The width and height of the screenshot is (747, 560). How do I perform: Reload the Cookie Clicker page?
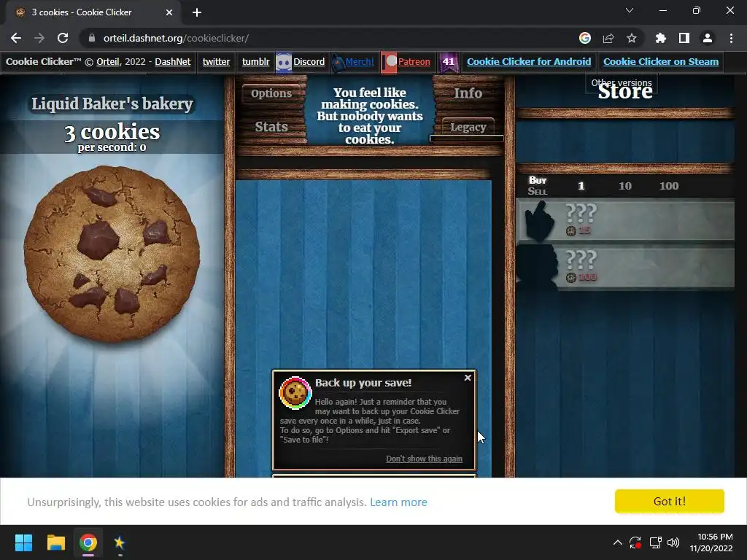point(63,38)
